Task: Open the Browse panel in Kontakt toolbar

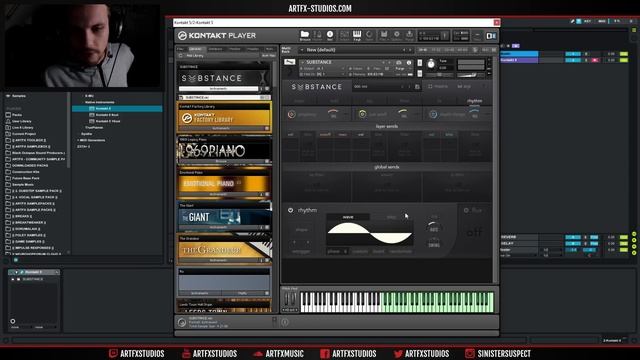Action: [304, 36]
